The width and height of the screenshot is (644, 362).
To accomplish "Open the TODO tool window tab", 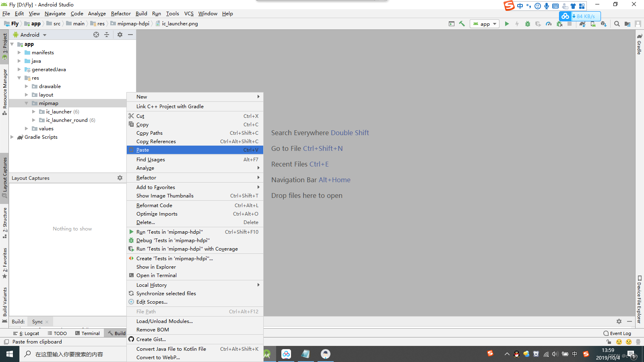I will (x=57, y=333).
